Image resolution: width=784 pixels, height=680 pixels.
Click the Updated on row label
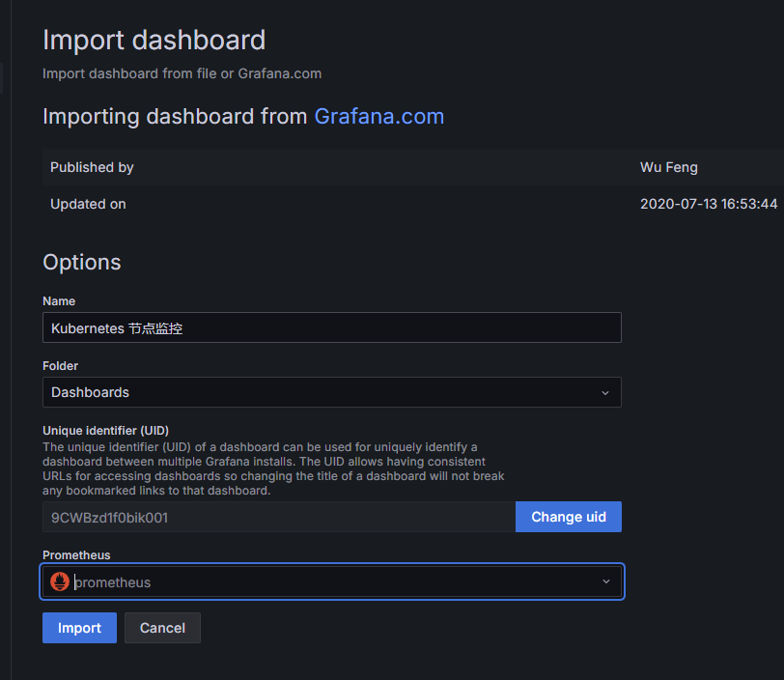tap(88, 204)
